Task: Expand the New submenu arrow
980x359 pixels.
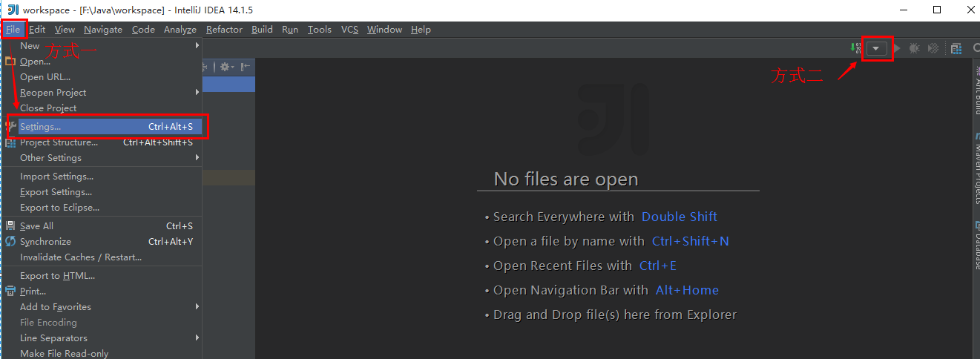Action: pos(197,46)
